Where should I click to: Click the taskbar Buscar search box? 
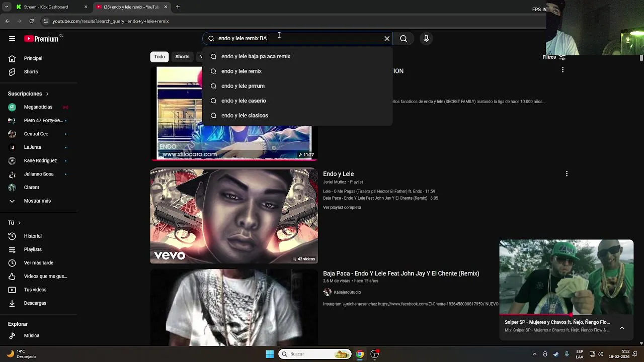coord(315,354)
